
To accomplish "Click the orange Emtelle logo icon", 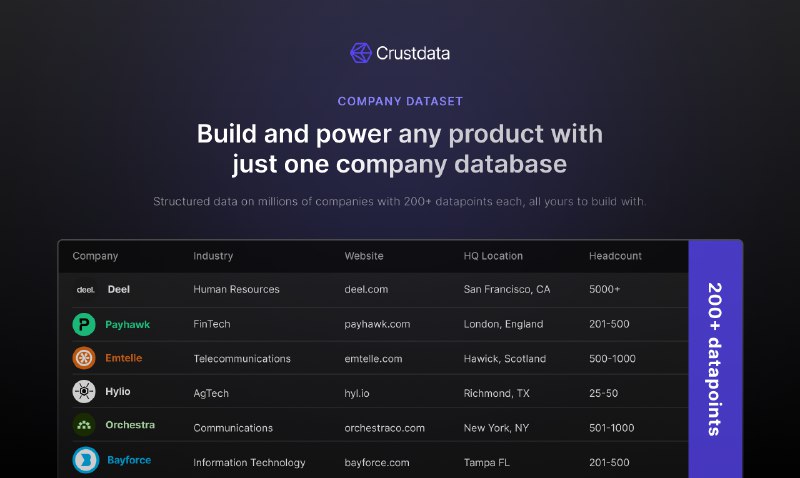I will (85, 358).
